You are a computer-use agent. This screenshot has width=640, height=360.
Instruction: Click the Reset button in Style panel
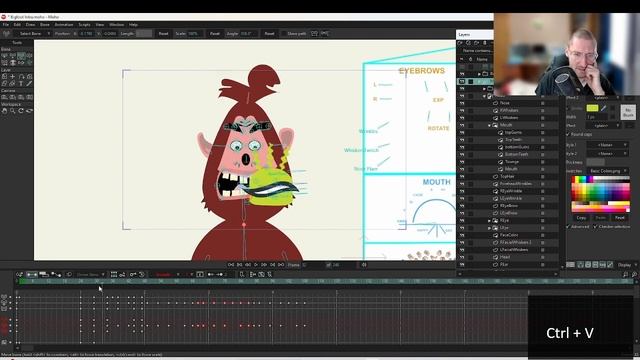[x=620, y=218]
